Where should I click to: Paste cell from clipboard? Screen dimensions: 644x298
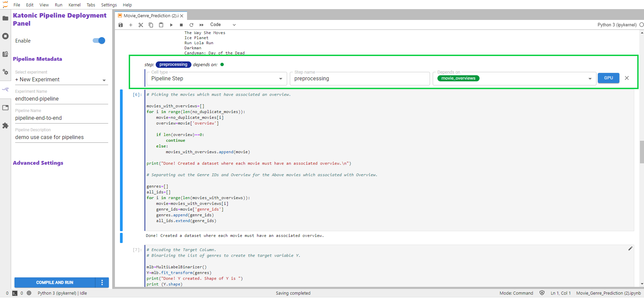(x=161, y=25)
